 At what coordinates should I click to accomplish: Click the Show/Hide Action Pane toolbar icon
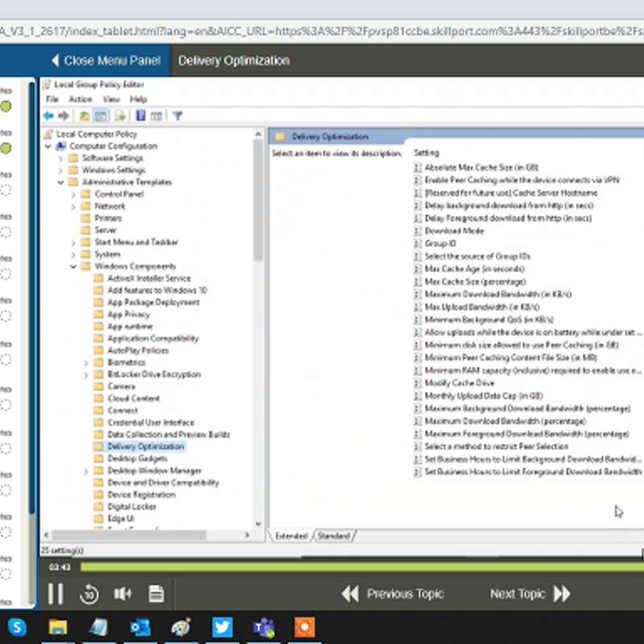click(156, 116)
